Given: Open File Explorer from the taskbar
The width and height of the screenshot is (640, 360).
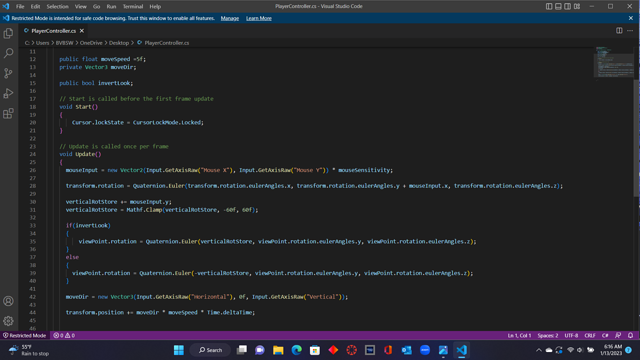Looking at the screenshot, I should pos(278,350).
